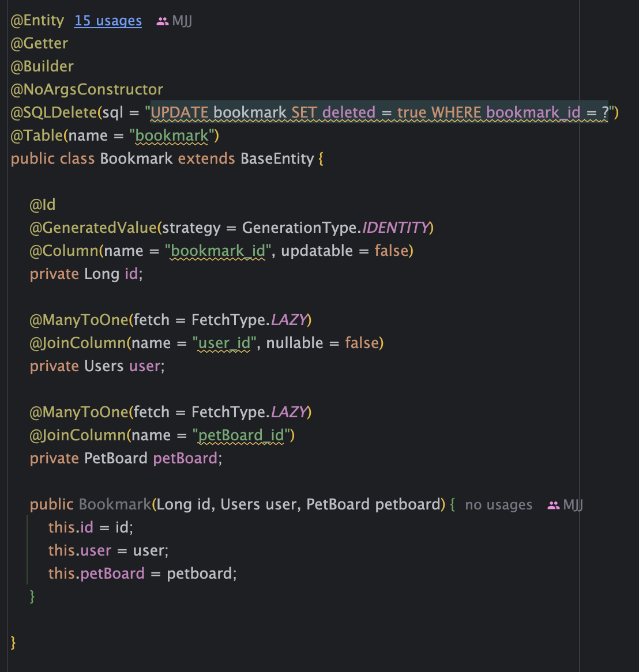639x672 pixels.
Task: Click the updatable attribute
Action: [317, 251]
